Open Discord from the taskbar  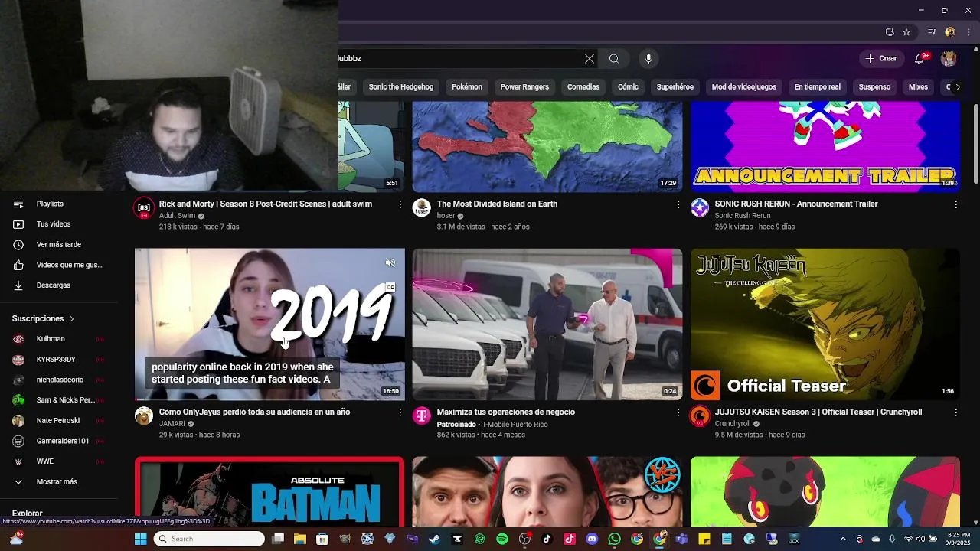coord(592,539)
